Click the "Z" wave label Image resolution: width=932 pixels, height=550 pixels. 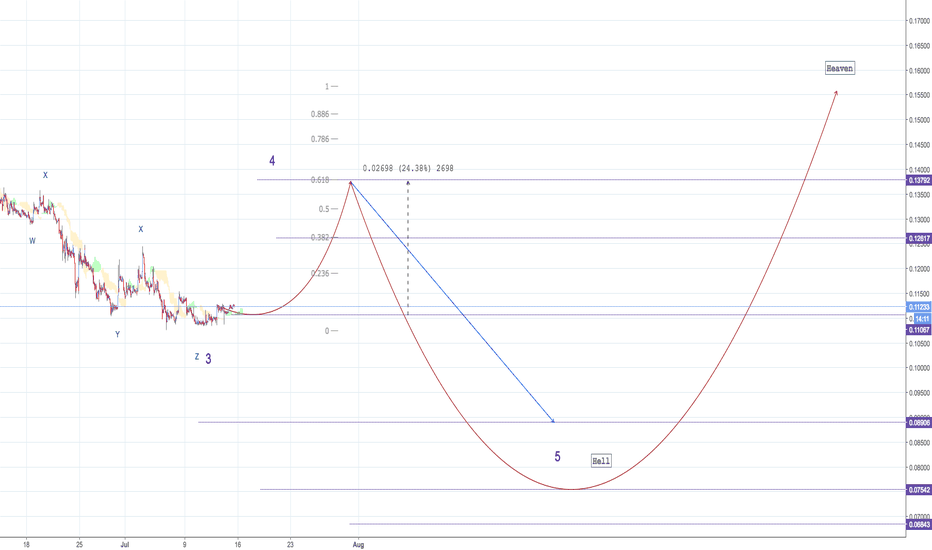pyautogui.click(x=197, y=357)
